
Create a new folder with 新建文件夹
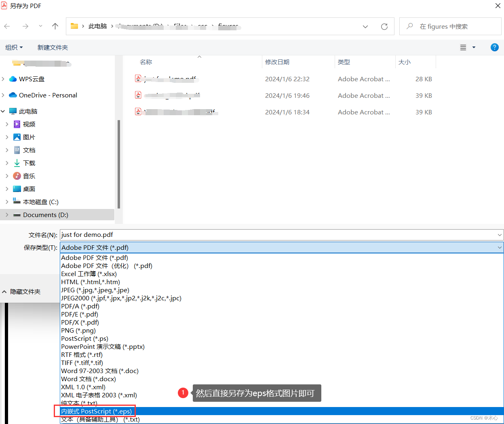(x=53, y=47)
